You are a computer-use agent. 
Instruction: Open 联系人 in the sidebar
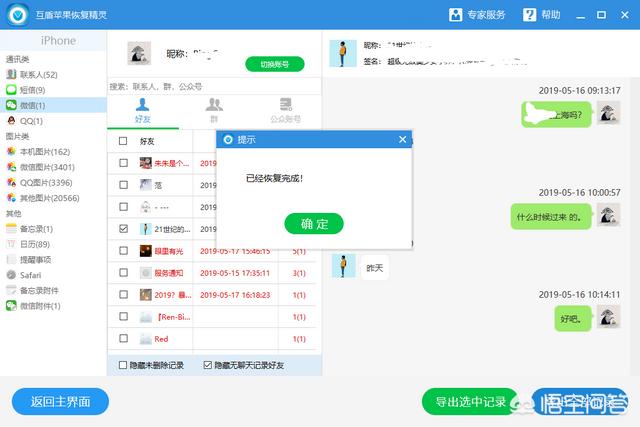[37, 75]
